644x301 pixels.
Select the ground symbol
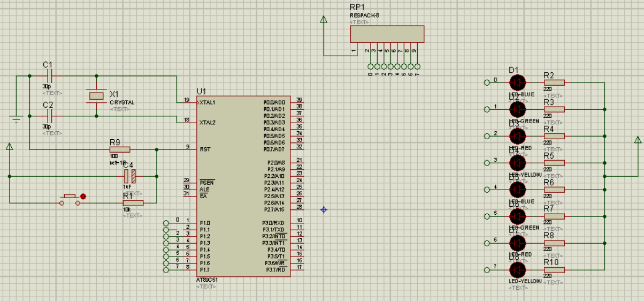click(16, 119)
